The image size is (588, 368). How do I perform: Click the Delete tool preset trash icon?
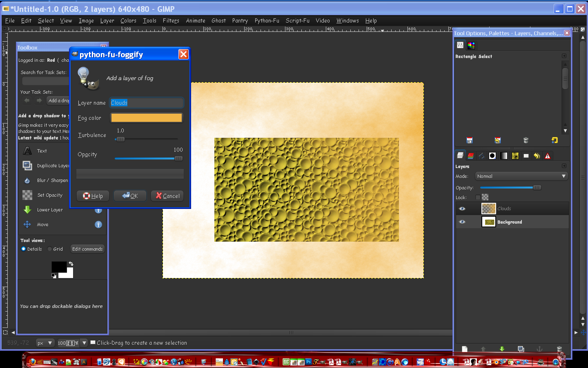[x=526, y=140]
